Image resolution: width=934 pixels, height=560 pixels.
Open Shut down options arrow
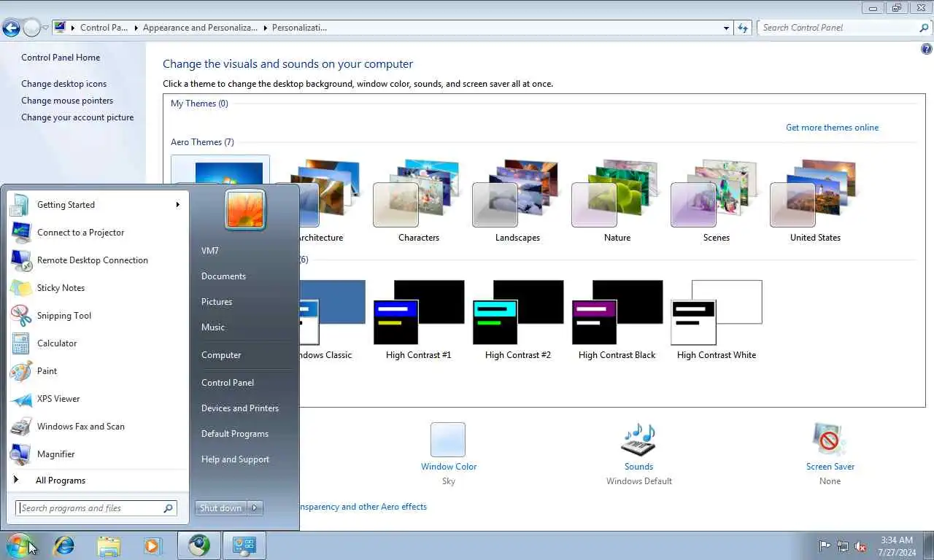point(255,508)
